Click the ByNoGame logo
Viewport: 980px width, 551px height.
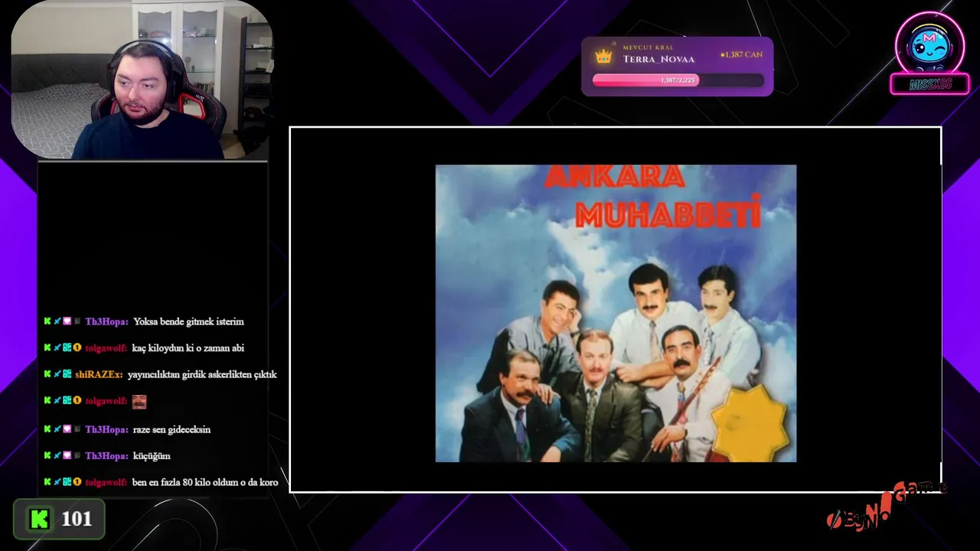[887, 507]
